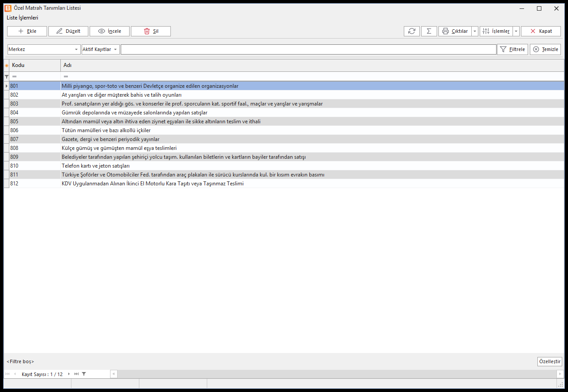This screenshot has height=392, width=568.
Task: Click the Düzelt button
Action: tap(68, 31)
